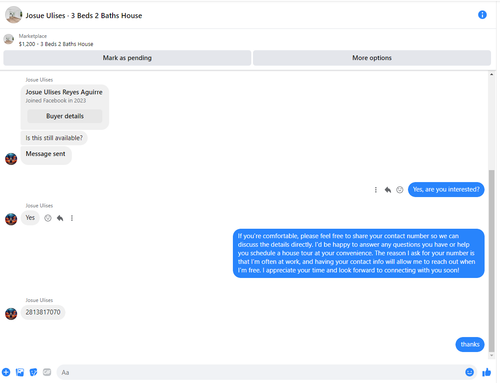Click the message input field
Screen dimensions: 500x383
(260, 372)
